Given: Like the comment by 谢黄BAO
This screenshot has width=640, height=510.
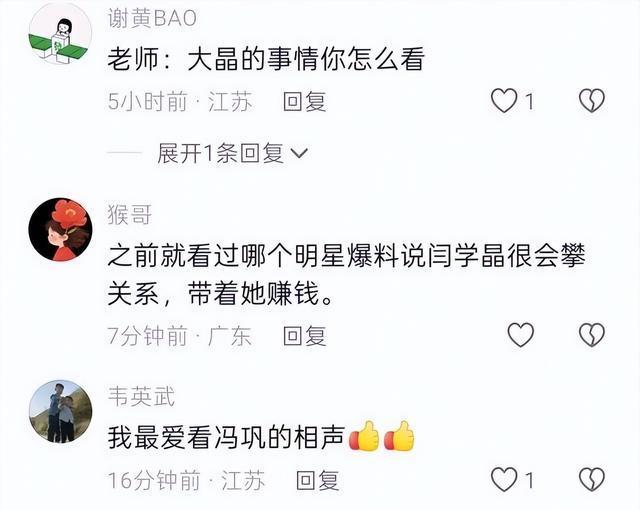Looking at the screenshot, I should click(504, 101).
